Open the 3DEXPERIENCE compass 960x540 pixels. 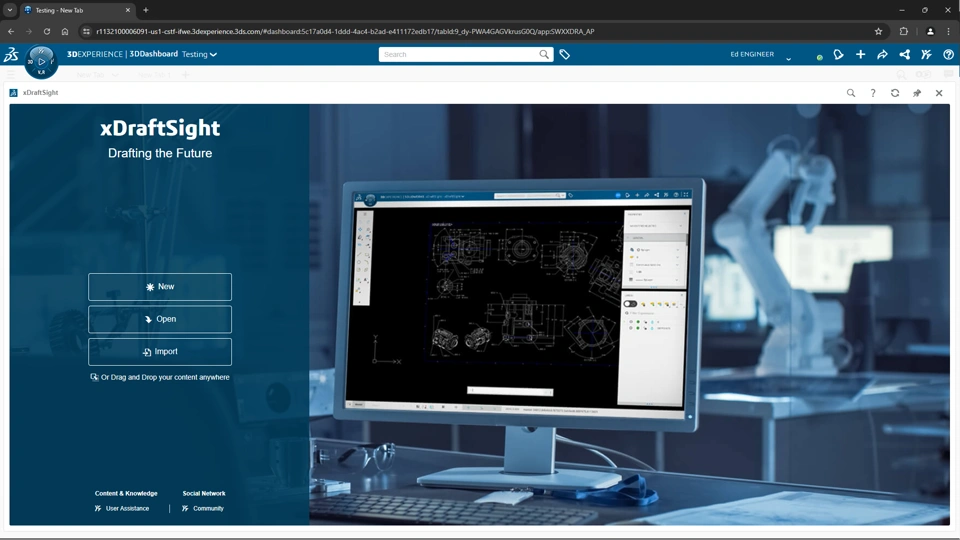[x=41, y=62]
